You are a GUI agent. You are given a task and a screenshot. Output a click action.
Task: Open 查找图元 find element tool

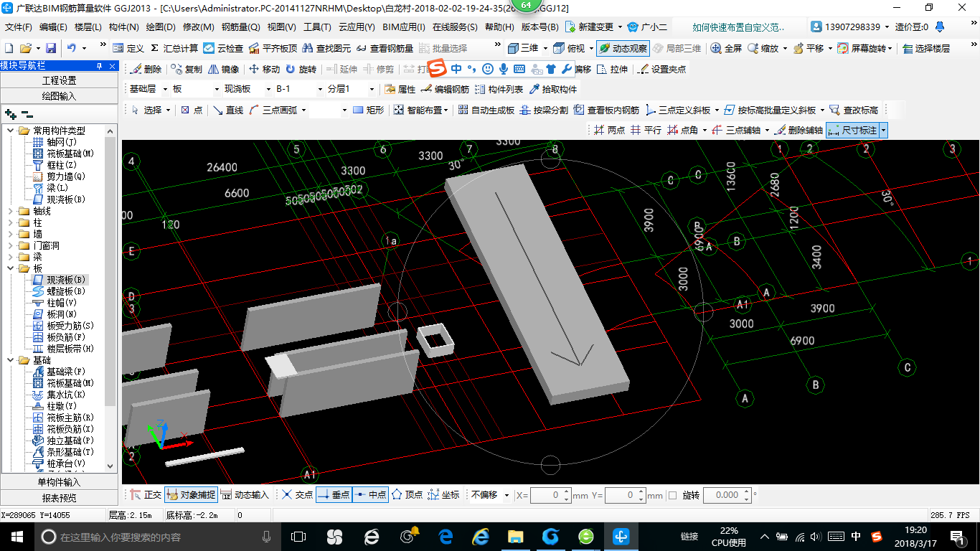(327, 48)
